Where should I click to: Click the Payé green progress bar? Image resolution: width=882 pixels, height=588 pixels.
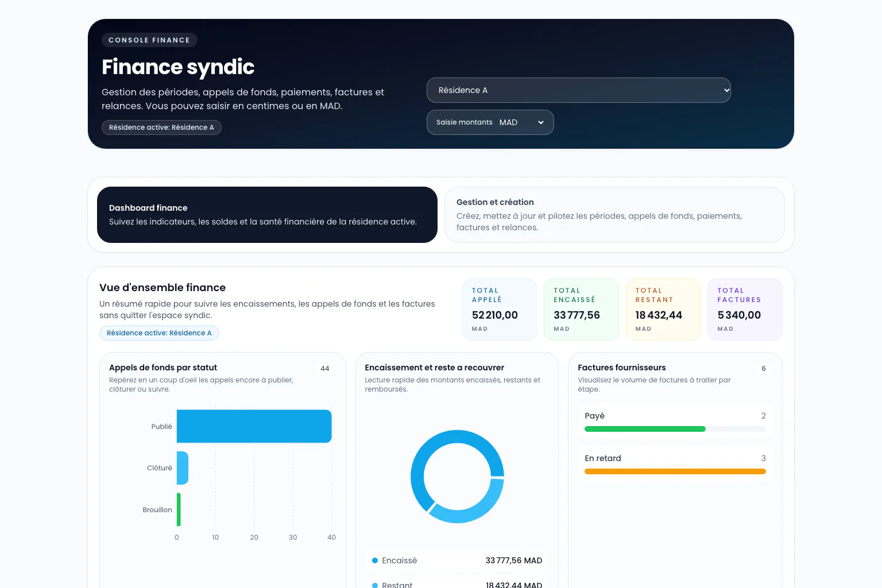point(645,429)
